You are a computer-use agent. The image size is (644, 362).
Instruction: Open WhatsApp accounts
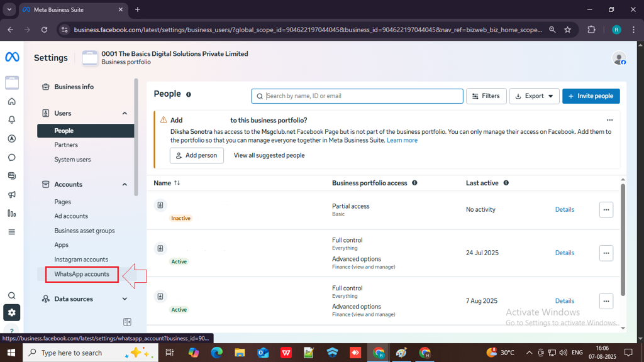coord(82,274)
